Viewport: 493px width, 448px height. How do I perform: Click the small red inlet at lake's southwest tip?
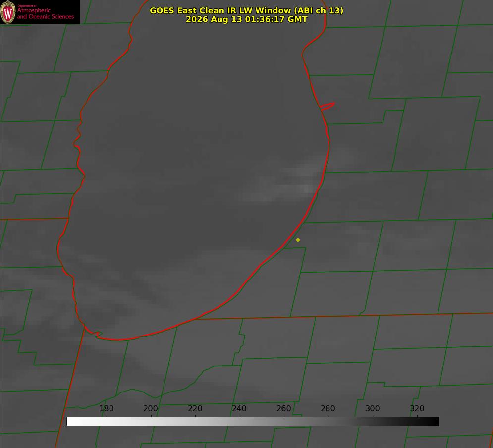coord(97,334)
